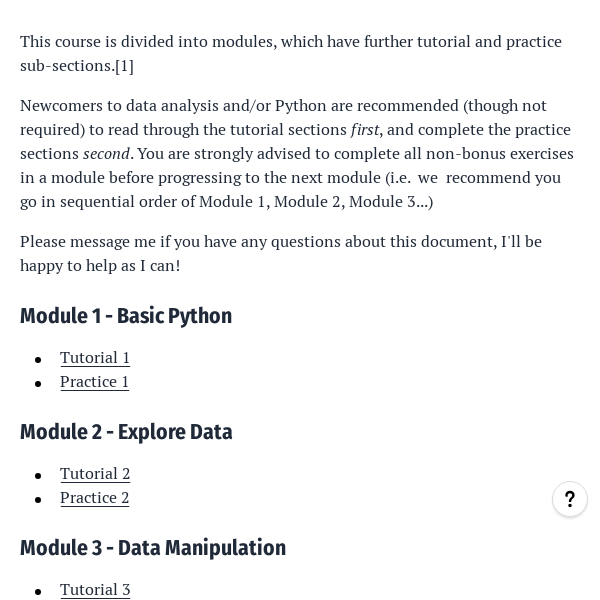Screen dimensions: 600x600
Task: Open the Tutorial 1 link
Action: pyautogui.click(x=95, y=357)
